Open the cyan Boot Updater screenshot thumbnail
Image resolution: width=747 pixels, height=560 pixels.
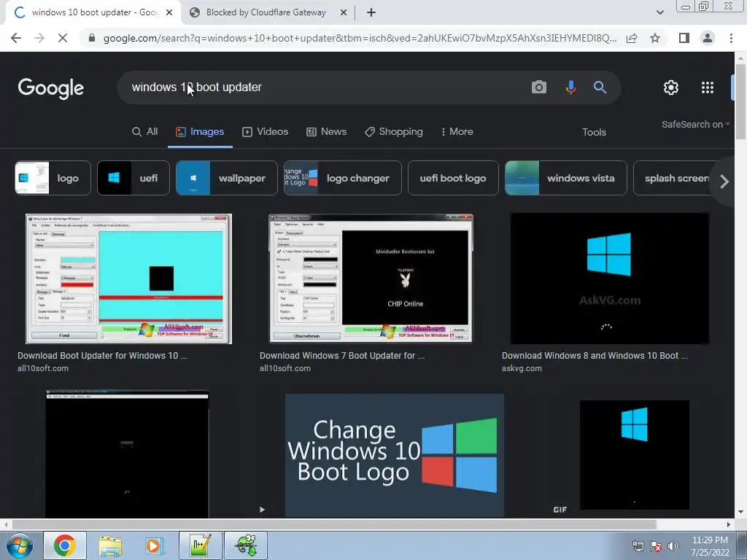pyautogui.click(x=128, y=279)
